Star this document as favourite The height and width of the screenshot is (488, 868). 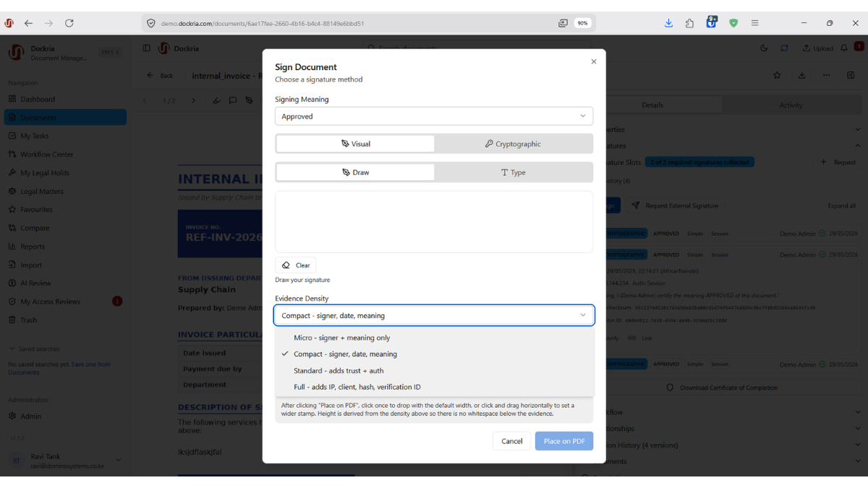click(x=777, y=75)
